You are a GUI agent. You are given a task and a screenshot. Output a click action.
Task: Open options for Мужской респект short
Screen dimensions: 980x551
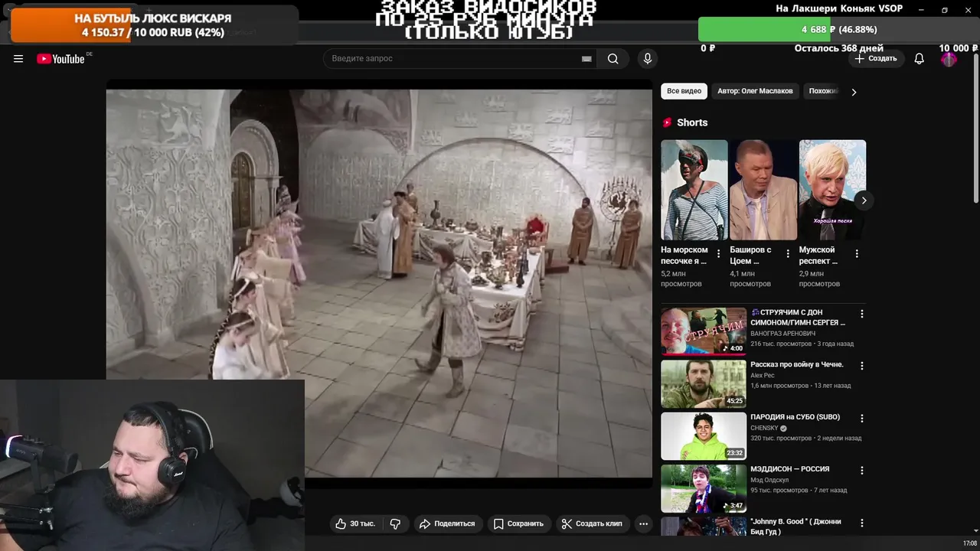[857, 254]
